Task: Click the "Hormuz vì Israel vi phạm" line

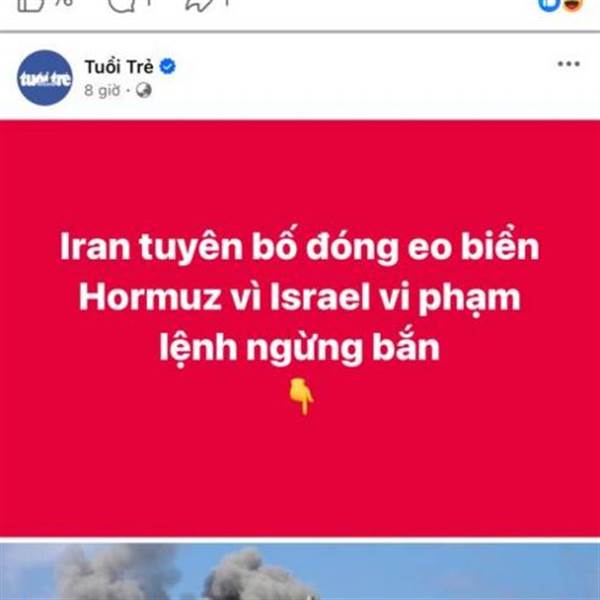Action: click(300, 297)
